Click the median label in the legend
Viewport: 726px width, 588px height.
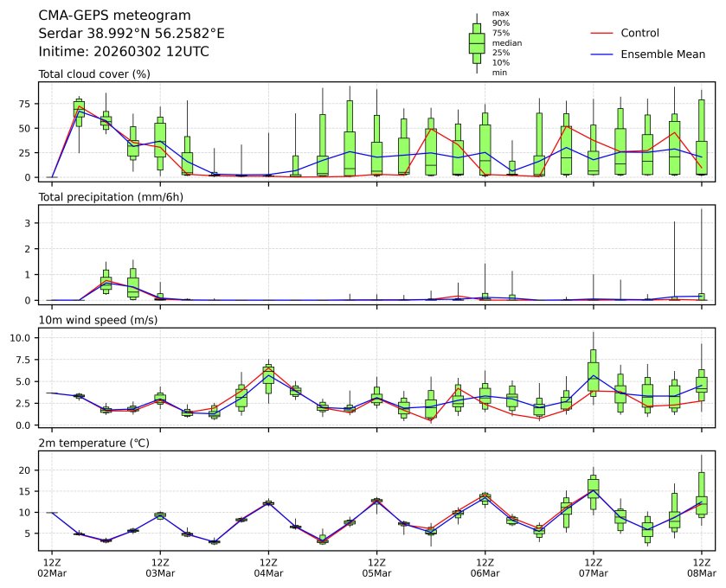tap(506, 42)
